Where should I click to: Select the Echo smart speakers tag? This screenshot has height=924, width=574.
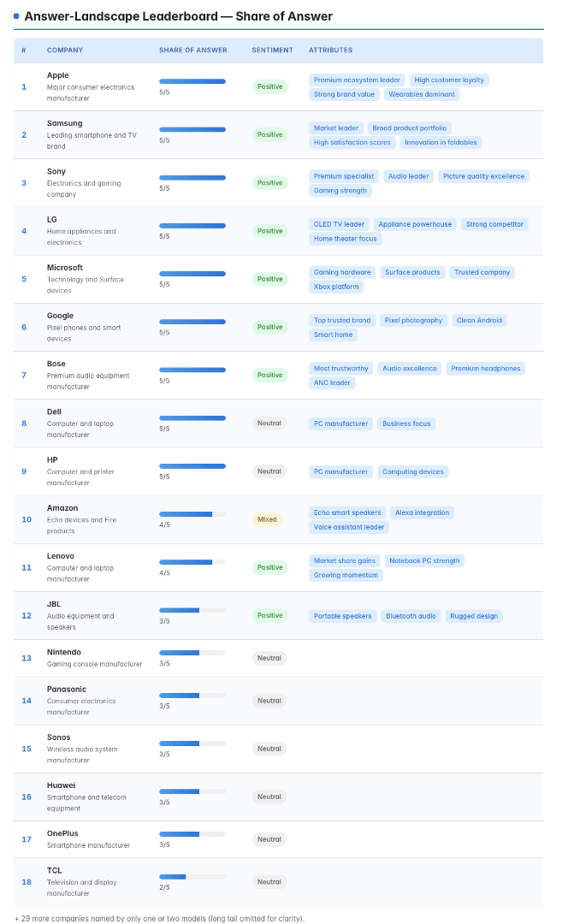(x=347, y=512)
